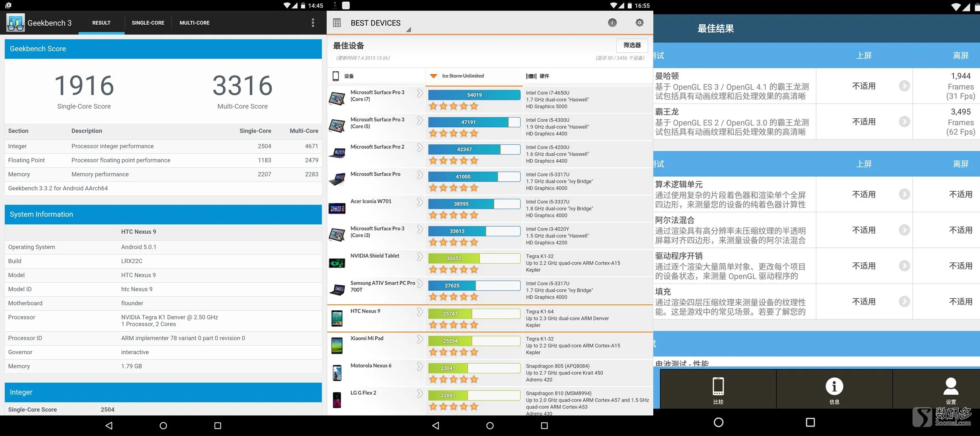Tap the 填充 row arrow circle
The width and height of the screenshot is (980, 436).
[x=904, y=302]
